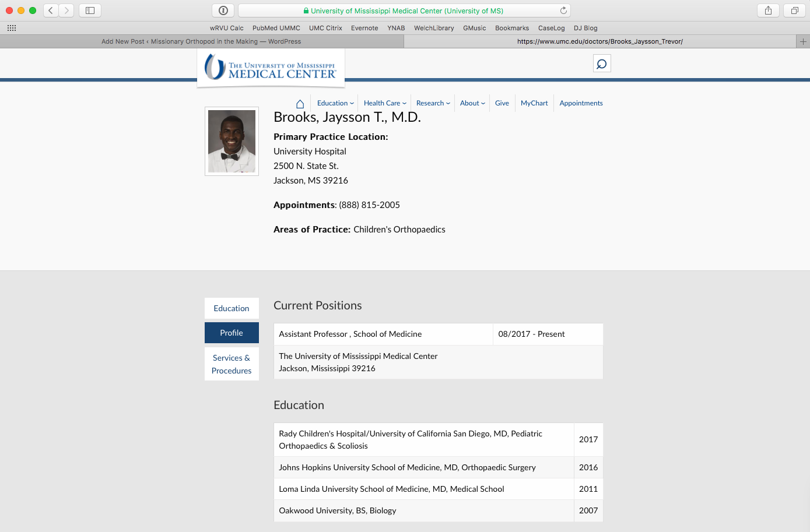The image size is (810, 532).
Task: Expand the Research navigation dropdown
Action: (x=433, y=103)
